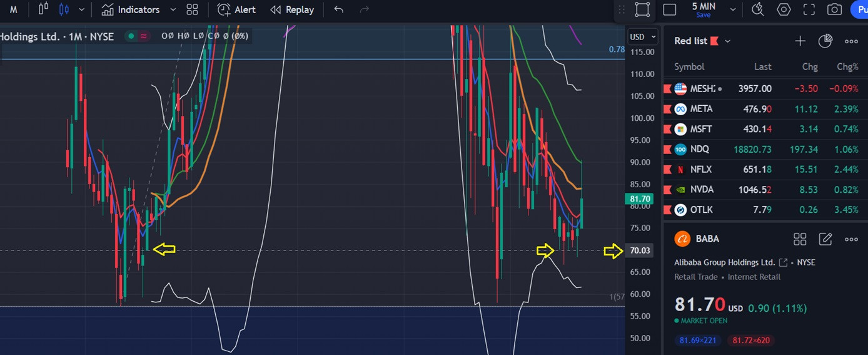The height and width of the screenshot is (355, 868).
Task: Open the watchlist more options menu
Action: click(x=851, y=41)
